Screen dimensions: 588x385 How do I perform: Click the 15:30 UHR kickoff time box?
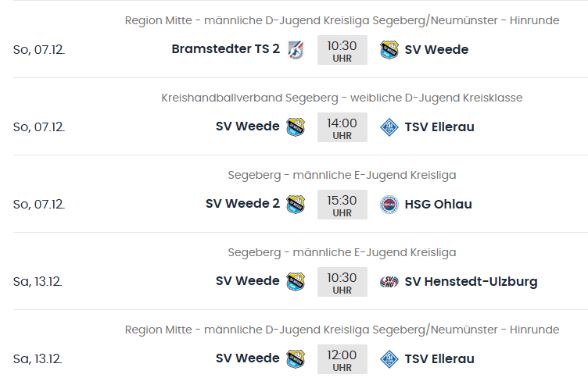pos(342,205)
